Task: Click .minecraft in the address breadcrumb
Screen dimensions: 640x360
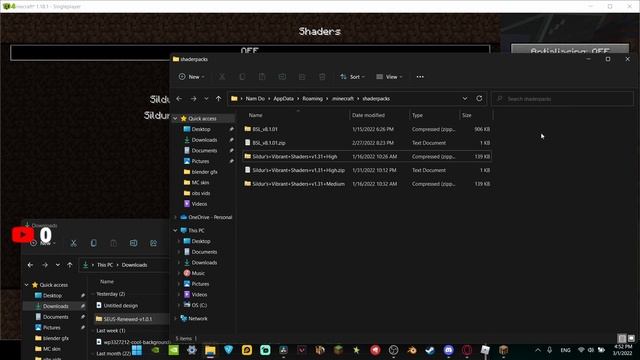Action: (x=342, y=99)
